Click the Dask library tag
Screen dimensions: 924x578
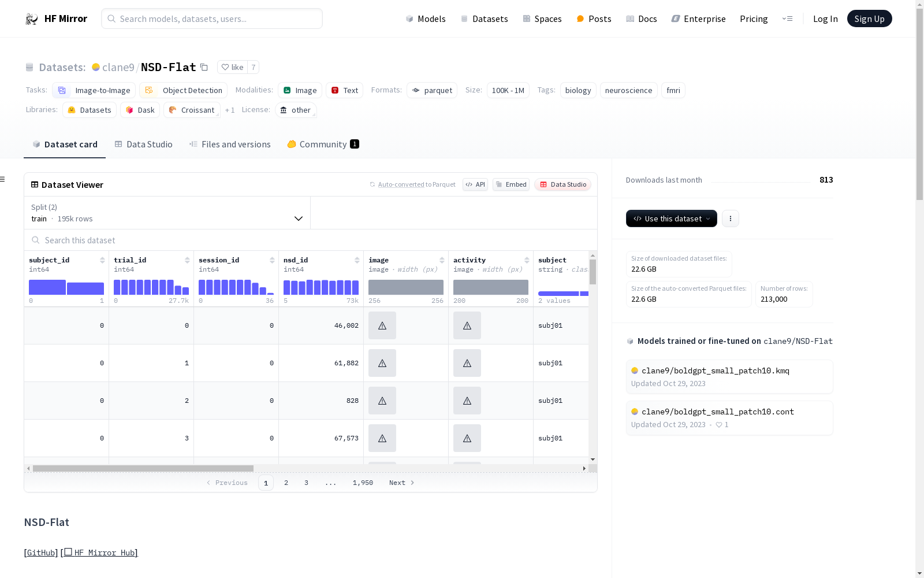click(140, 110)
